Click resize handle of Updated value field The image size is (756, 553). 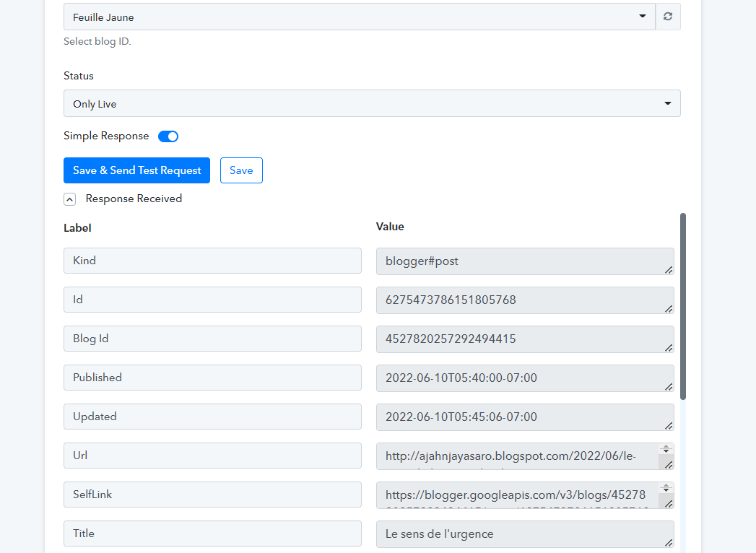[669, 426]
